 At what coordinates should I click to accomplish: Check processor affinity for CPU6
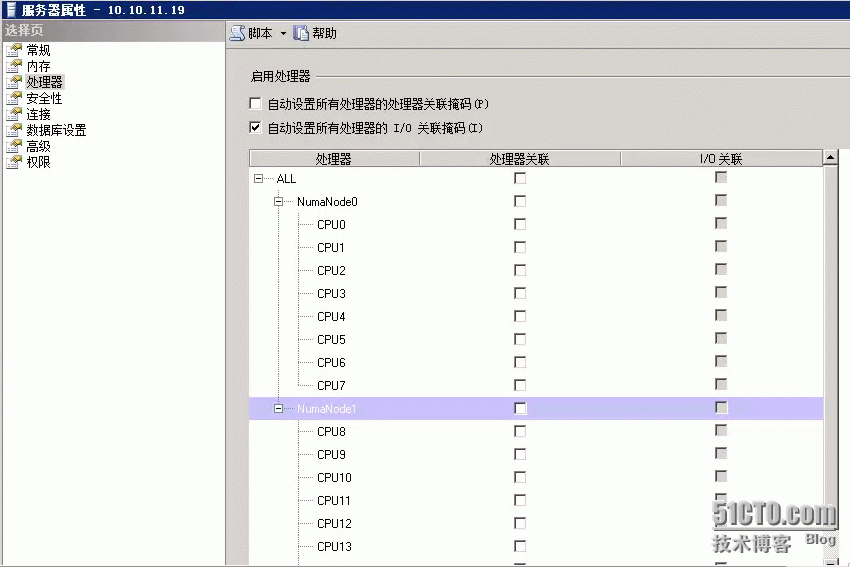point(520,363)
